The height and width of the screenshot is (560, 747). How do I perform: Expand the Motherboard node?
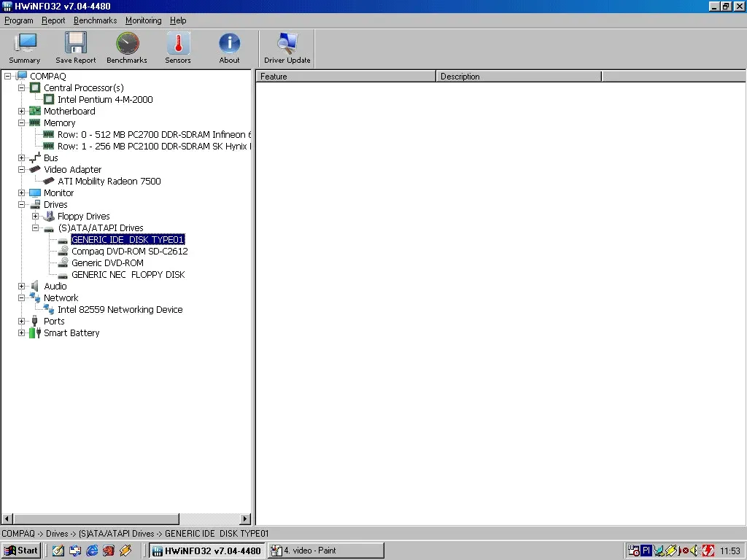tap(21, 111)
